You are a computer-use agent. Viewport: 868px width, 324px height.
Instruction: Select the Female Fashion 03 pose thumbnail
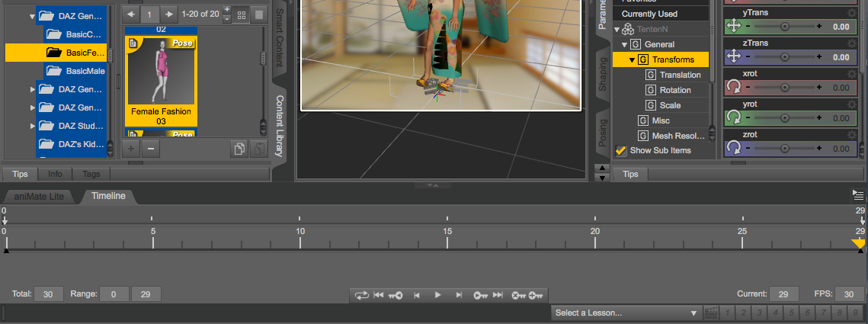pyautogui.click(x=161, y=82)
